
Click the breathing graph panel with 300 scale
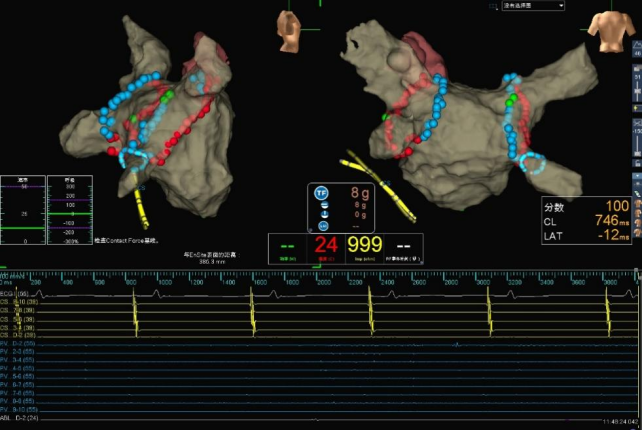click(x=70, y=210)
